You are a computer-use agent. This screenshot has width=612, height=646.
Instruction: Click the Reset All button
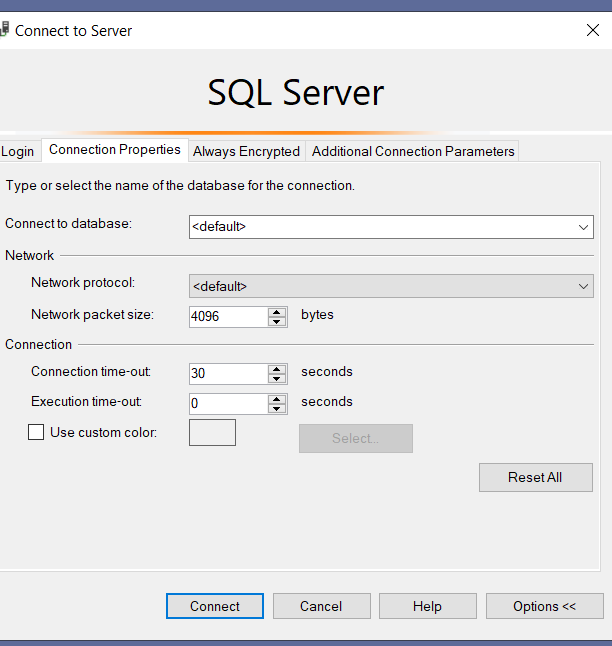click(536, 477)
